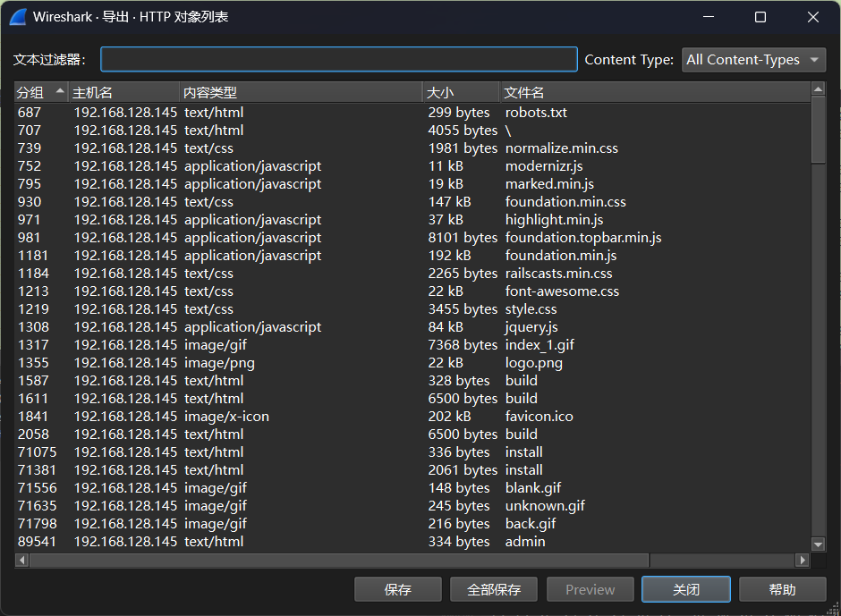Sort by the 分组 column header
The height and width of the screenshot is (616, 841).
click(40, 92)
